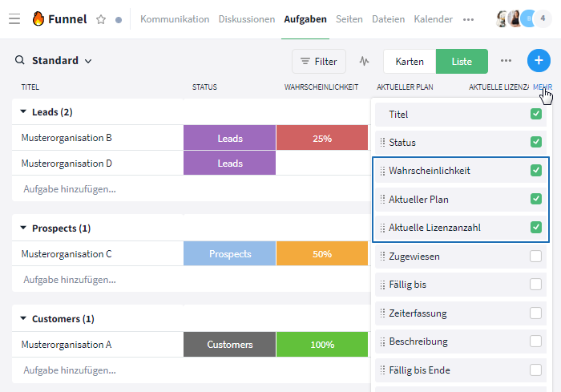This screenshot has width=561, height=392.
Task: Enable the Zugewiesen column checkbox
Action: coord(535,257)
